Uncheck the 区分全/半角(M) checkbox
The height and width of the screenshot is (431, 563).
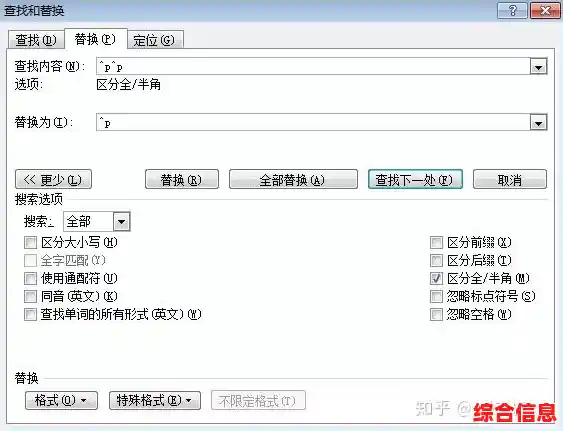pyautogui.click(x=436, y=278)
